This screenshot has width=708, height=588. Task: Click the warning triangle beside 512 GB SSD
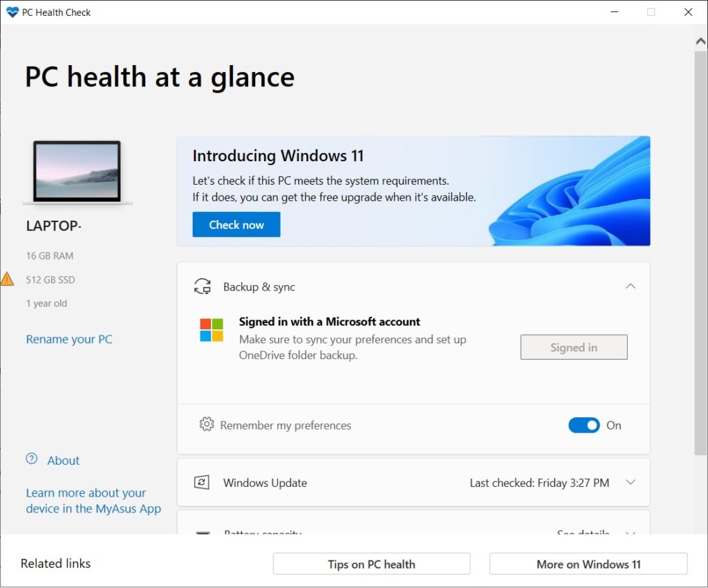9,279
